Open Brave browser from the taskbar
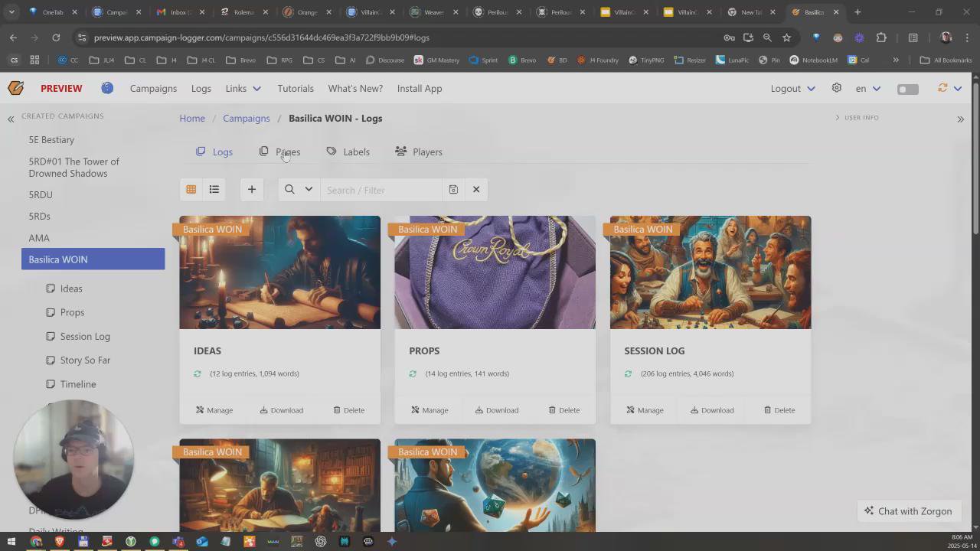 [59, 541]
